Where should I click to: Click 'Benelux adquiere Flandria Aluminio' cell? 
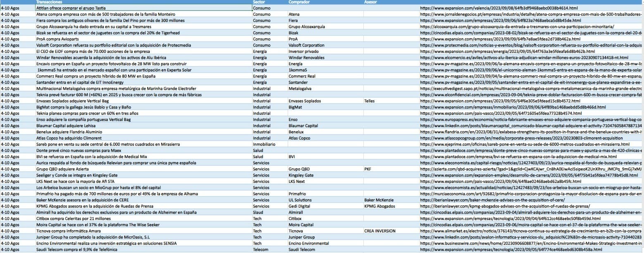143,132
